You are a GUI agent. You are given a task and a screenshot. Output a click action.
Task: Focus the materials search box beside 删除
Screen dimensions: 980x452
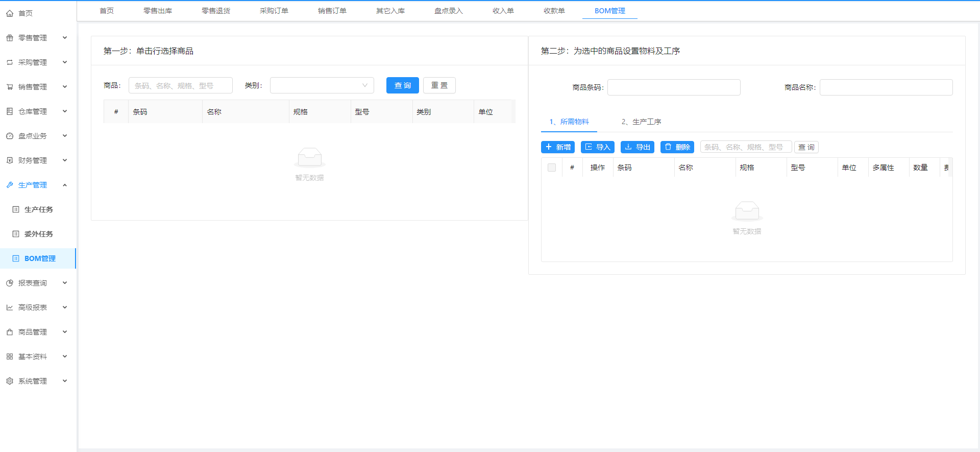coord(746,147)
